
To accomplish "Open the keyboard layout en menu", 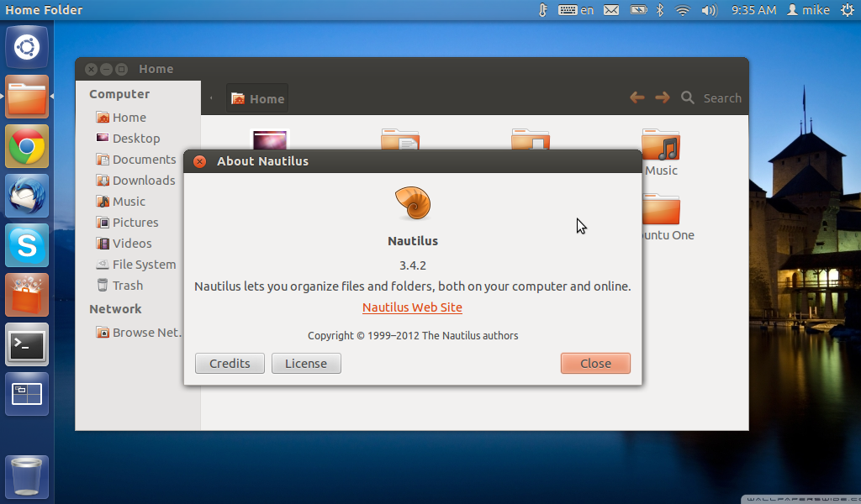I will [x=576, y=10].
